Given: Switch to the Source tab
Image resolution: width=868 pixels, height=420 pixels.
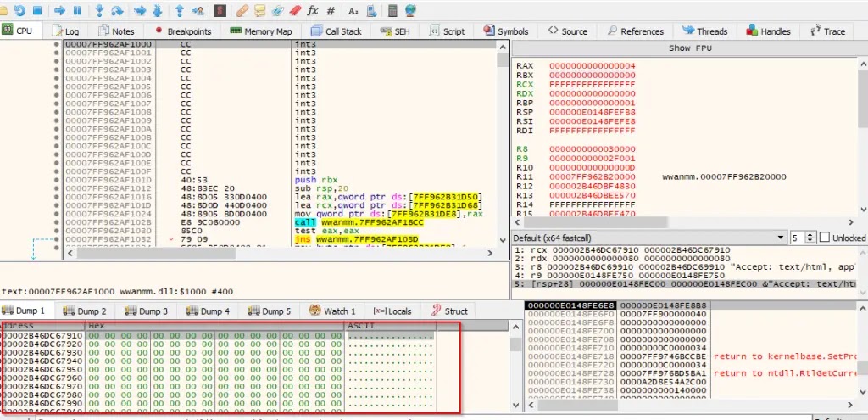Looking at the screenshot, I should coord(567,31).
